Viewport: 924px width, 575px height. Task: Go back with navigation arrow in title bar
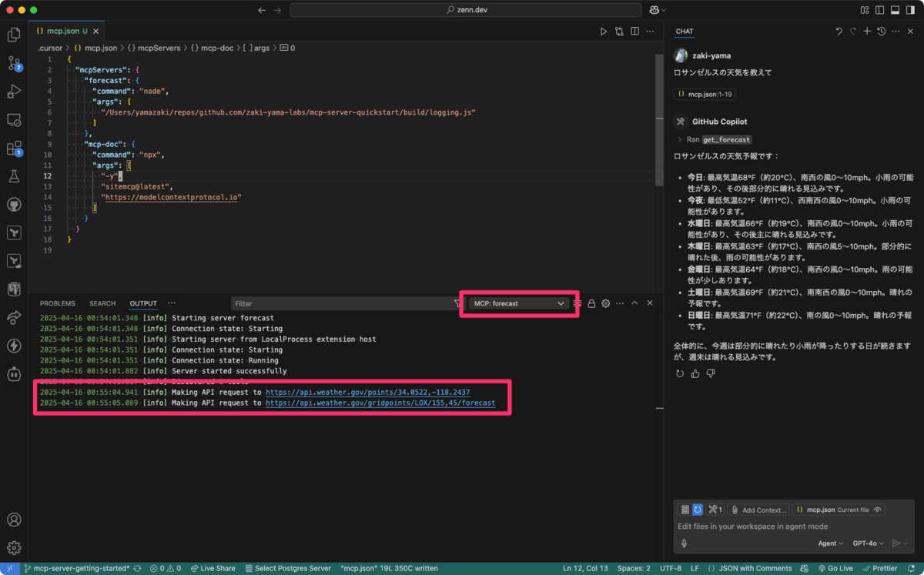click(x=262, y=10)
